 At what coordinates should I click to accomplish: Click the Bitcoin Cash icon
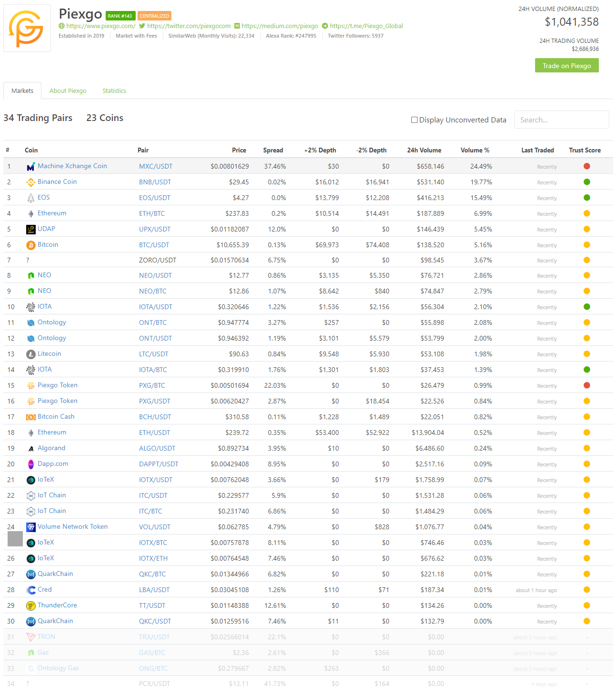(x=31, y=417)
